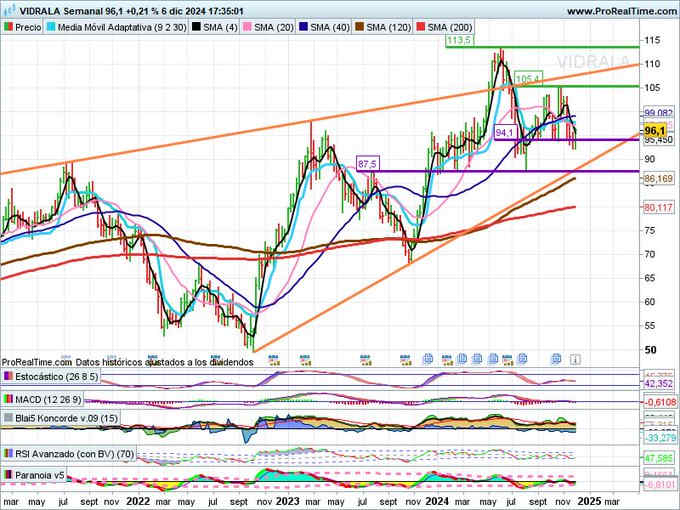This screenshot has width=680, height=510.
Task: Click the 42,352 stochastic value
Action: [x=659, y=383]
